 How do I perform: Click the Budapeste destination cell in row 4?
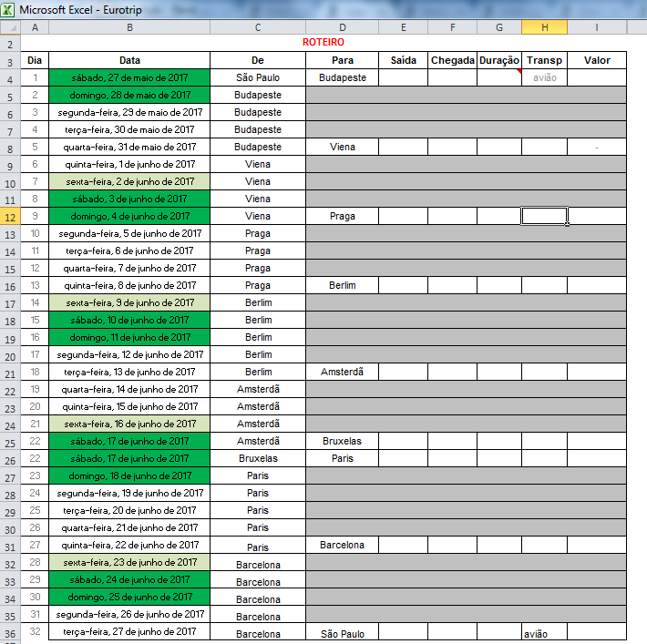tap(342, 77)
